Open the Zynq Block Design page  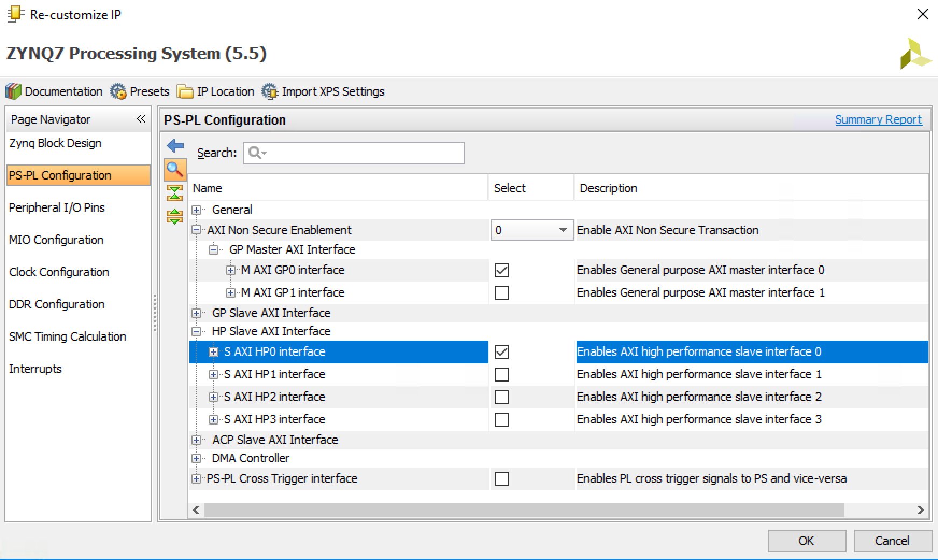(x=55, y=143)
